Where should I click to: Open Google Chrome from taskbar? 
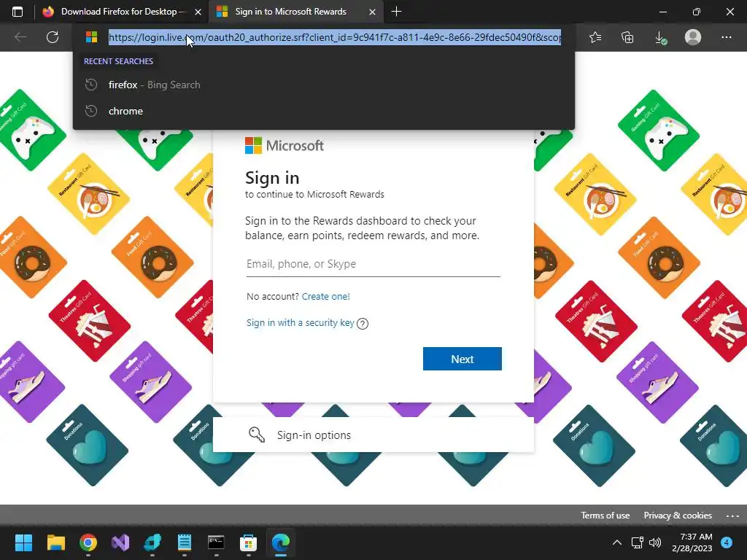(88, 542)
